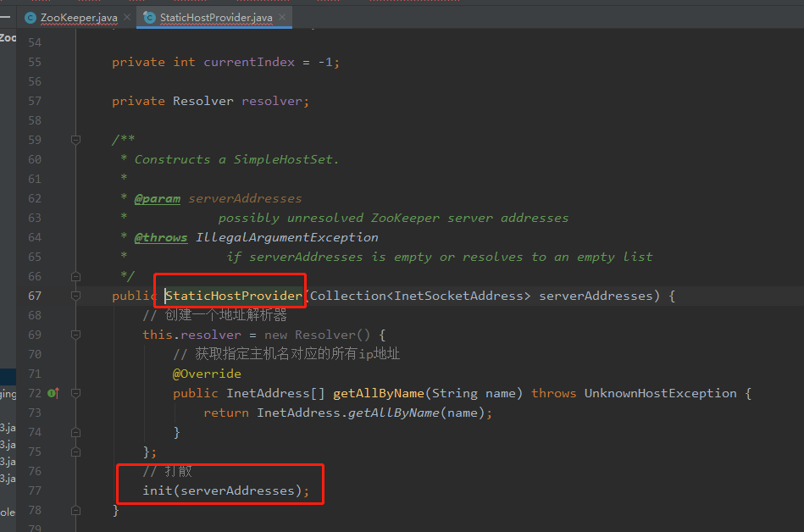Click the StaticHostProvider.java class file icon
The image size is (804, 532).
click(x=150, y=18)
